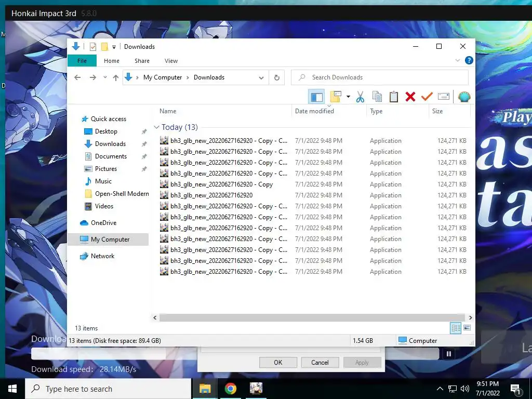This screenshot has width=532, height=399.
Task: Click the Paste clipboard icon in toolbar
Action: tap(394, 97)
